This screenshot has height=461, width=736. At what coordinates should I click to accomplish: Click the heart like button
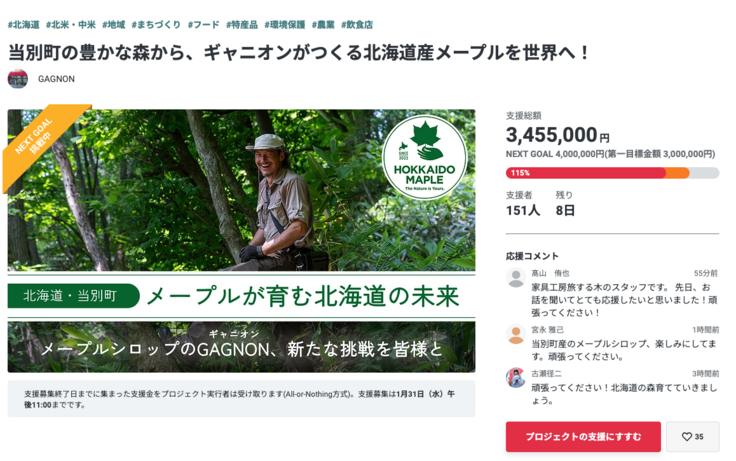(x=692, y=437)
